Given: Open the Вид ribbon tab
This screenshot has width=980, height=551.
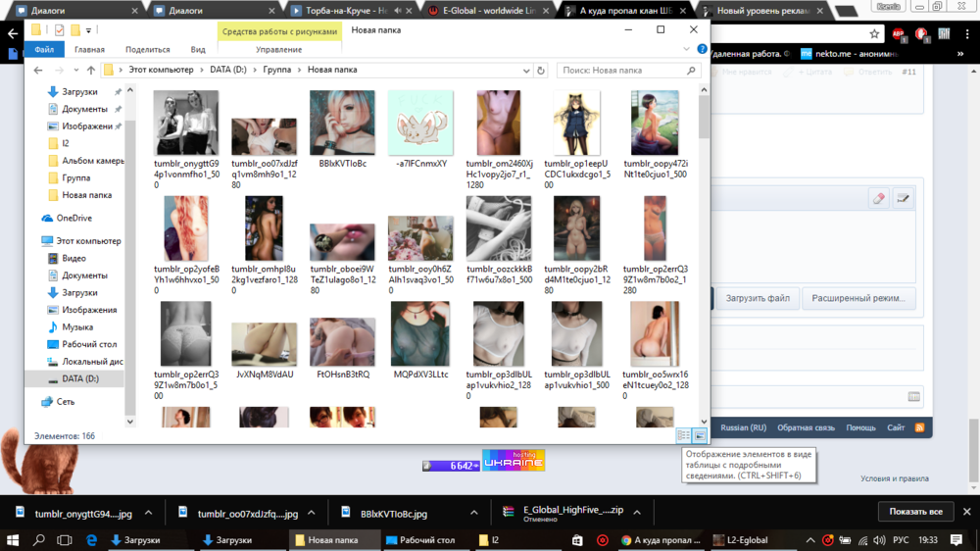Looking at the screenshot, I should click(x=198, y=49).
